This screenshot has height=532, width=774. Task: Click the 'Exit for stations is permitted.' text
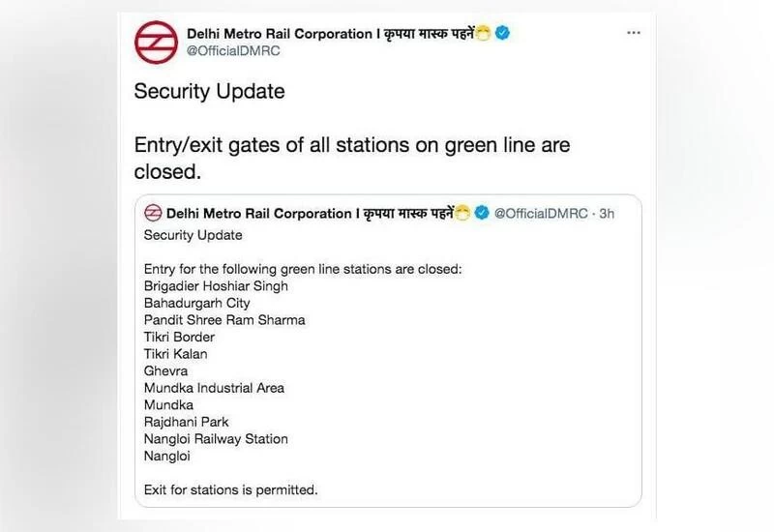[230, 489]
